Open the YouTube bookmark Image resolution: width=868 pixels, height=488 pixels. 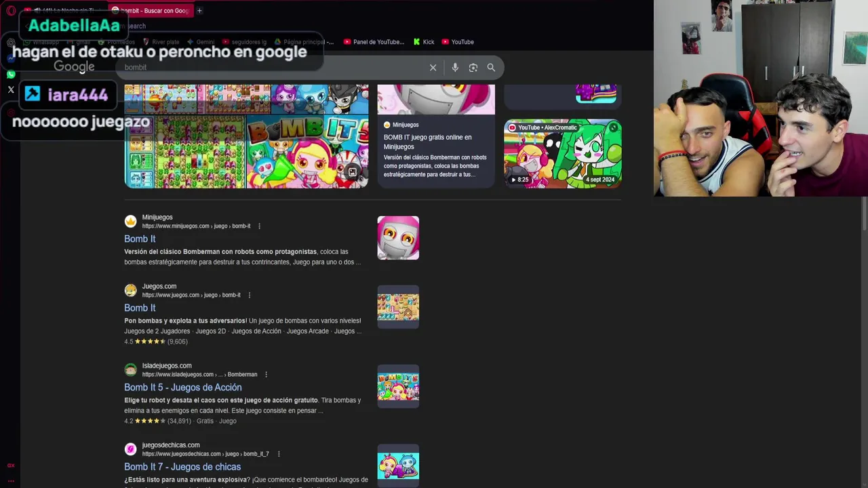pos(458,42)
